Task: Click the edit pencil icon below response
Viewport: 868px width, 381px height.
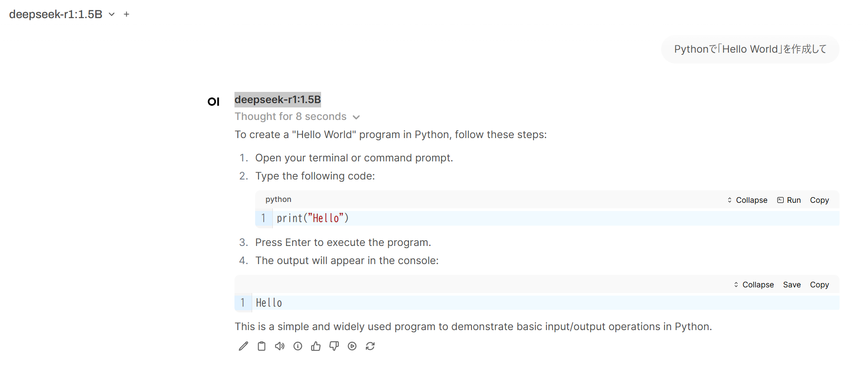Action: [244, 346]
